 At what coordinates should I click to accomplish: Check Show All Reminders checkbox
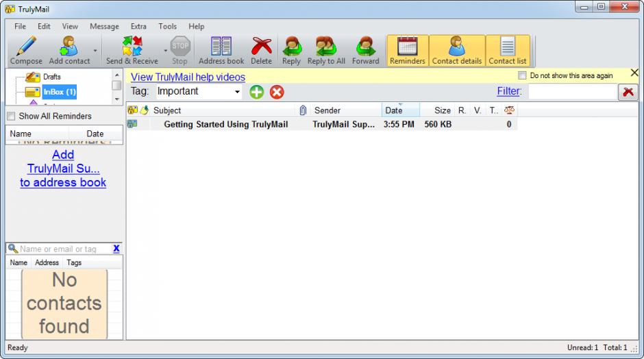pyautogui.click(x=11, y=116)
